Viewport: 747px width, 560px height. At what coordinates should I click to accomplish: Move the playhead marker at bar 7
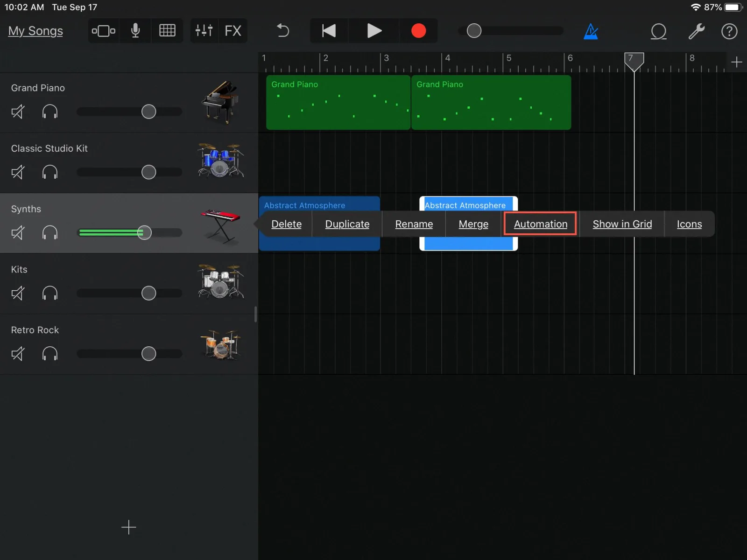[x=634, y=61]
